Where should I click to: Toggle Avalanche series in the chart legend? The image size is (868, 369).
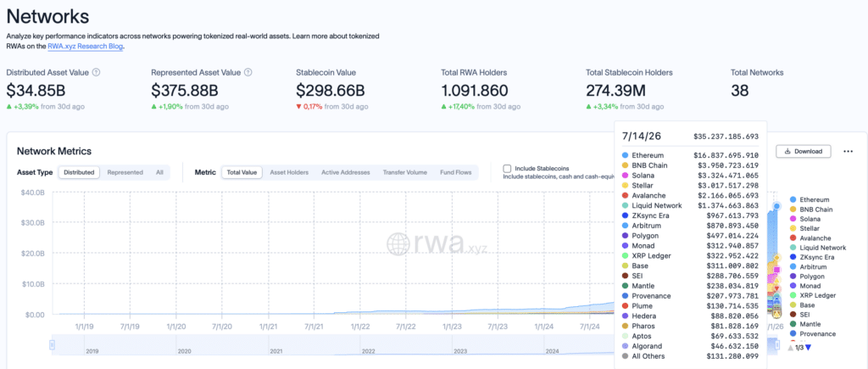click(x=809, y=238)
